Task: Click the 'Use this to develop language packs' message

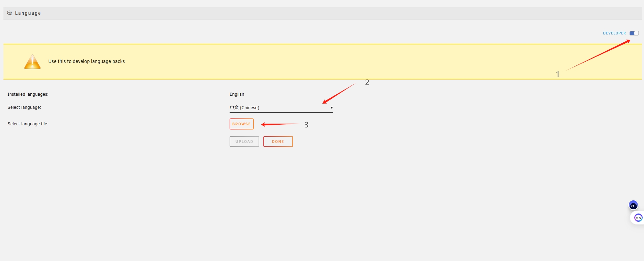Action: pos(87,61)
